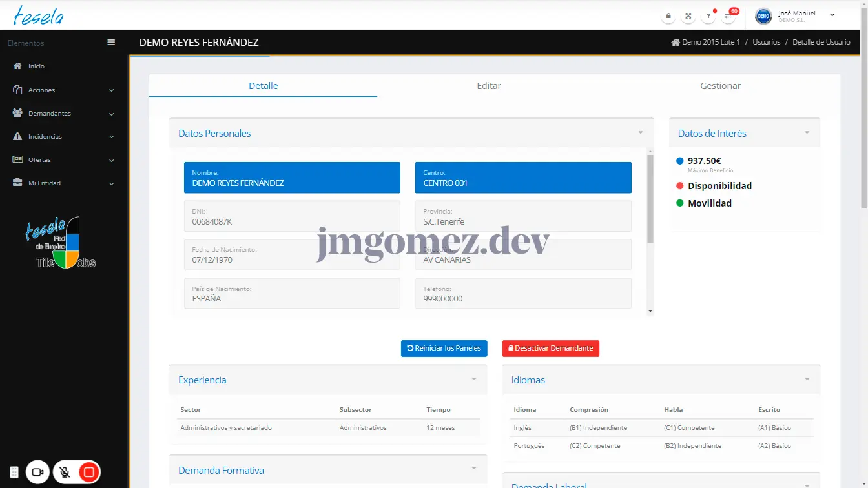Switch to the Editar tab

point(489,86)
